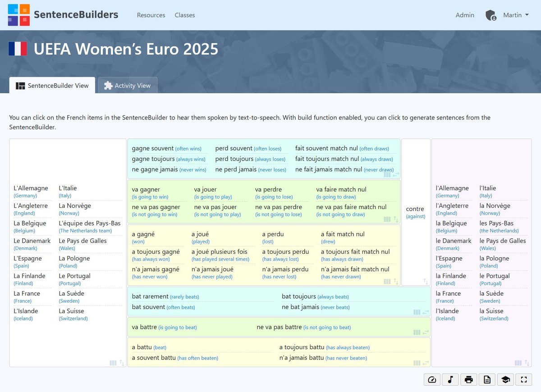Click the sort arrows in the 'contre' box

coord(426,282)
